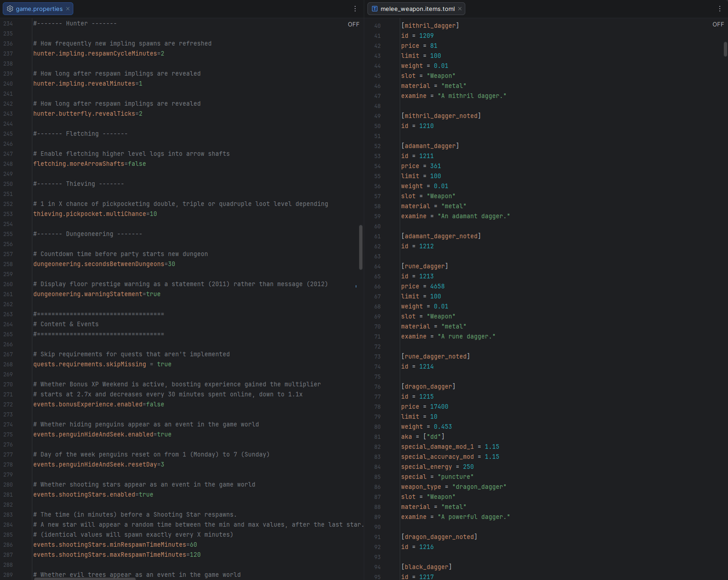
Task: Click line number 76 in right gutter
Action: [x=377, y=387]
